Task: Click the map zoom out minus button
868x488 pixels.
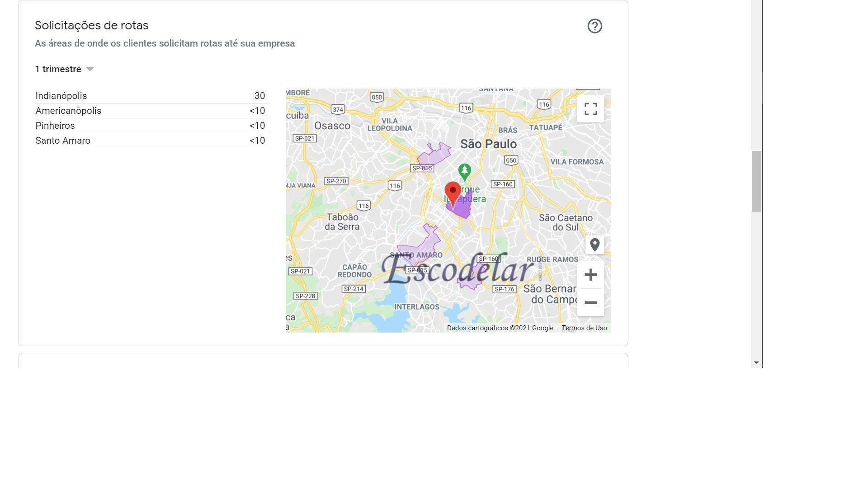Action: 590,303
